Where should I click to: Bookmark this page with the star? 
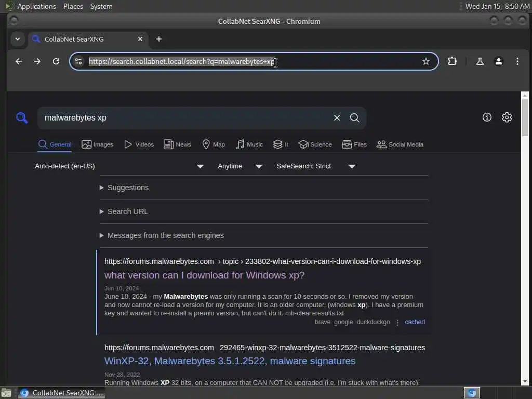426,61
